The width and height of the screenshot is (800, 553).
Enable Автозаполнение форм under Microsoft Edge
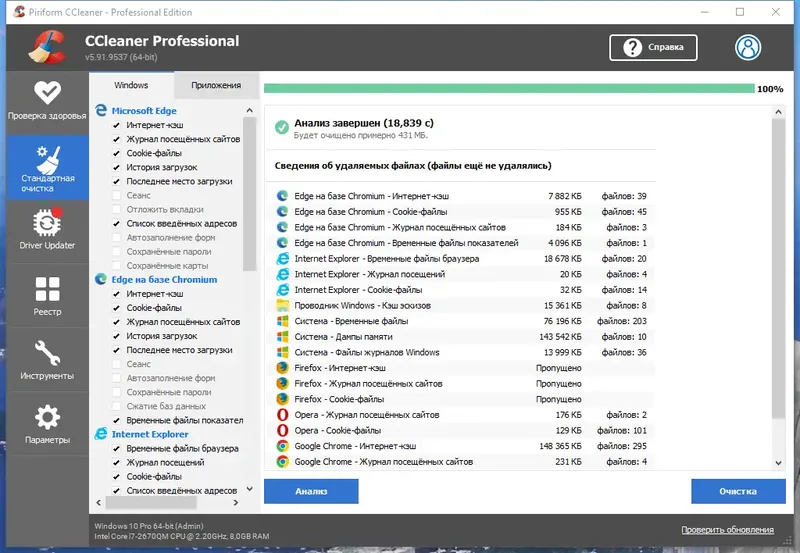point(116,237)
